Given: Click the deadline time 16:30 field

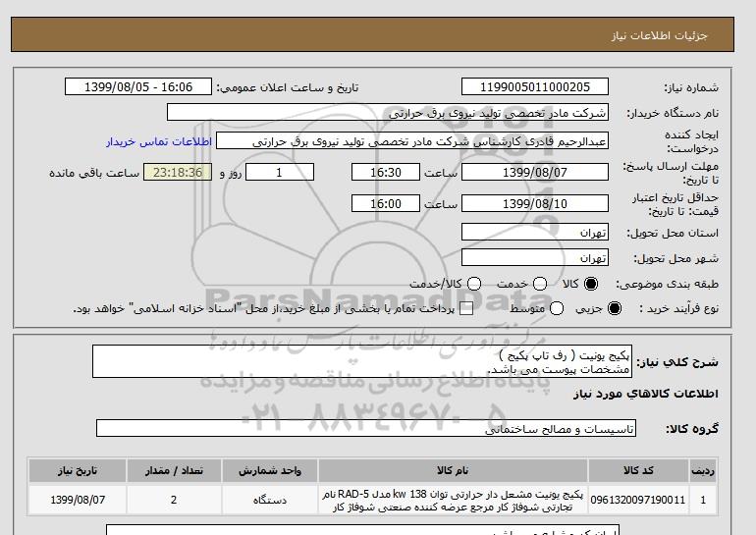Looking at the screenshot, I should point(386,172).
